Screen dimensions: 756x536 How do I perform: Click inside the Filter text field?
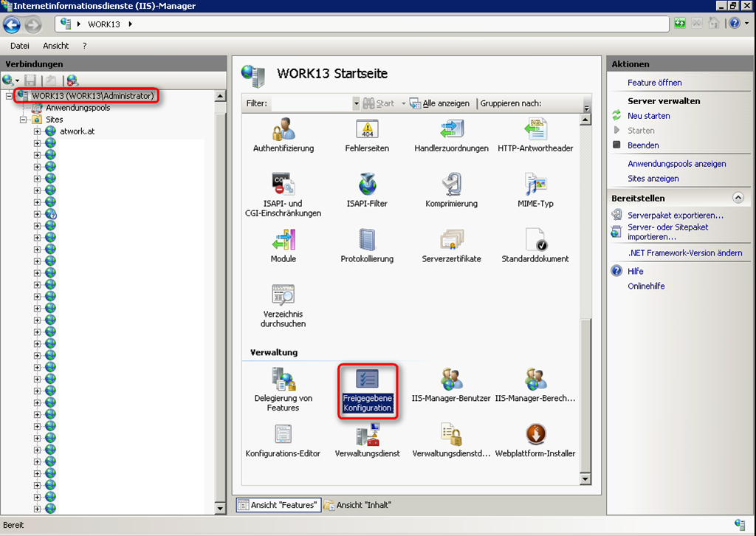[x=310, y=104]
